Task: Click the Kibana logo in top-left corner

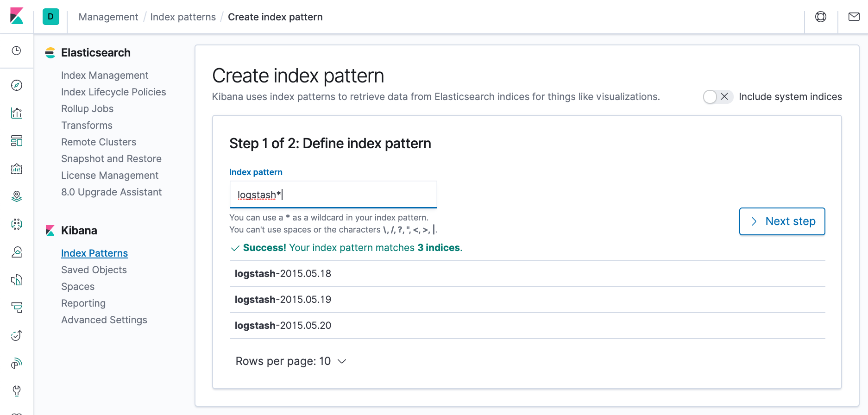Action: click(17, 16)
